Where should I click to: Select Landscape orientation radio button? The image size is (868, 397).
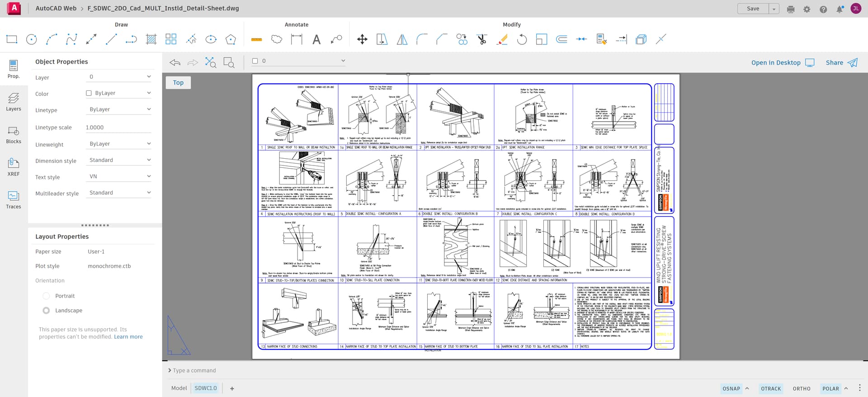[x=46, y=310]
